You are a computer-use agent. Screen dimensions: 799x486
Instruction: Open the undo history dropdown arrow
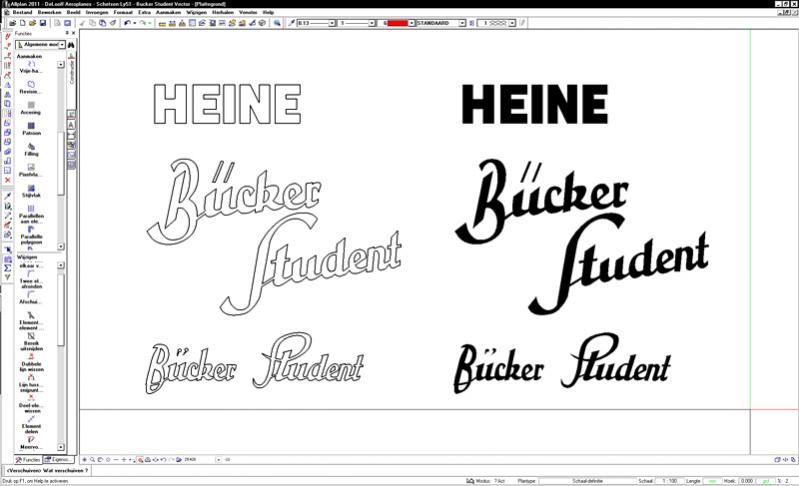tap(135, 23)
